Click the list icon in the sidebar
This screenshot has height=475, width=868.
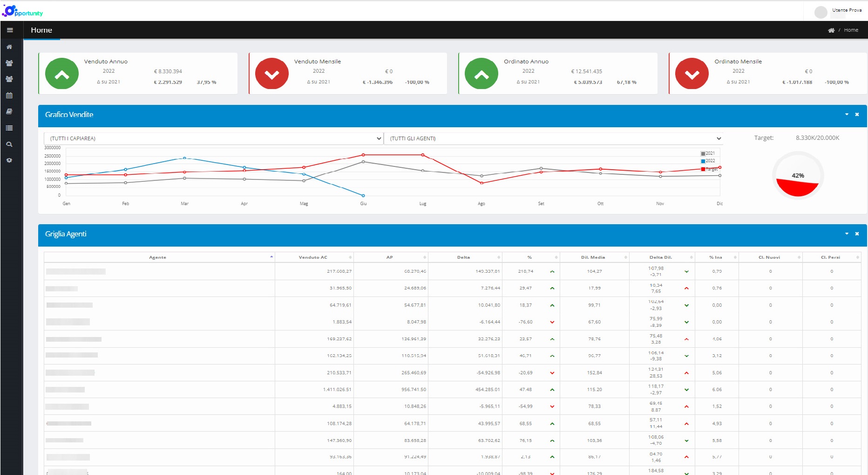[9, 127]
